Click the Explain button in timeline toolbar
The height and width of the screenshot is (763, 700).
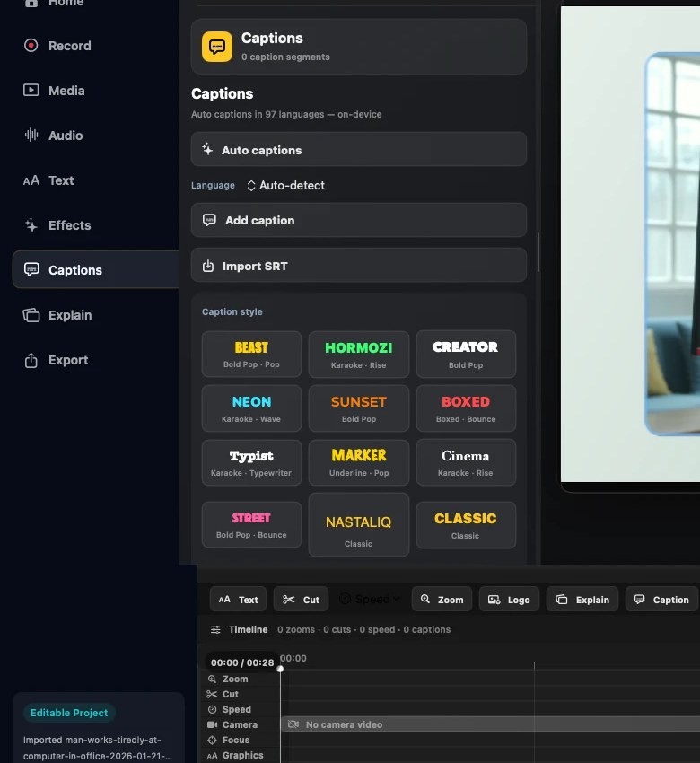(582, 599)
